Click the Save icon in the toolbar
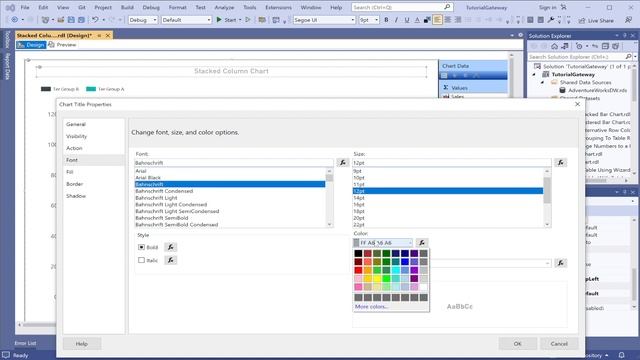The height and width of the screenshot is (360, 640). 71,20
